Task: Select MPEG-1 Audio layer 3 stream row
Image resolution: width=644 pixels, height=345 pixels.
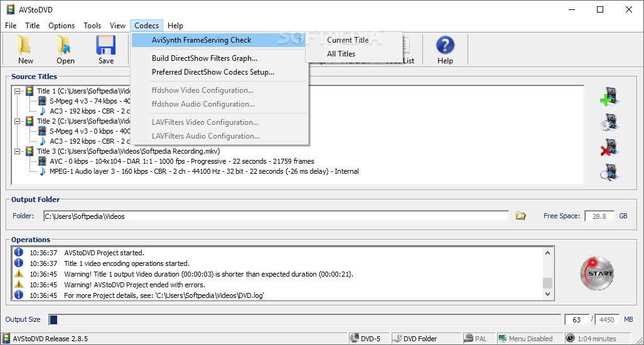Action: (204, 171)
